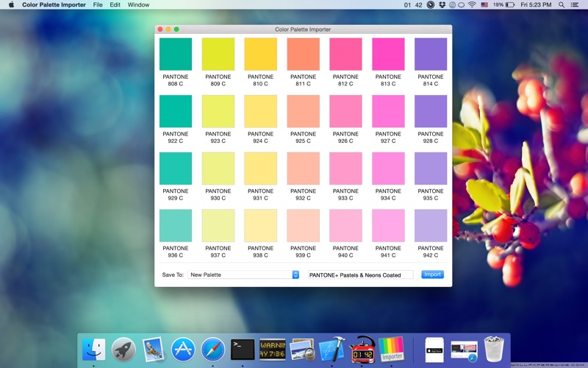
Task: Open the Window menu
Action: (138, 5)
